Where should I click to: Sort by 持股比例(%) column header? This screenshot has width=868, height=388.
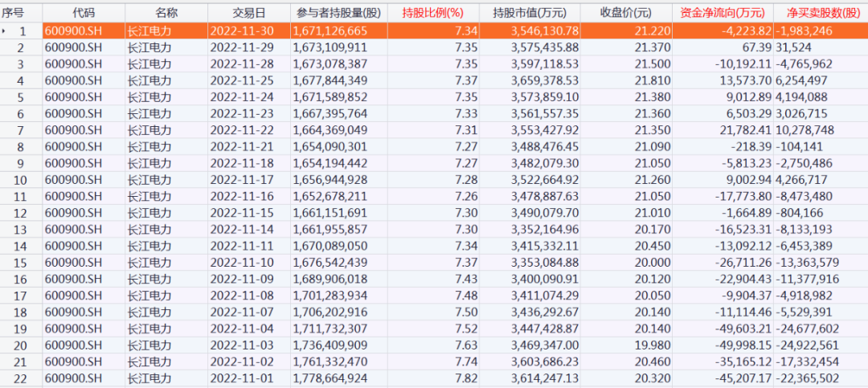[x=433, y=11]
